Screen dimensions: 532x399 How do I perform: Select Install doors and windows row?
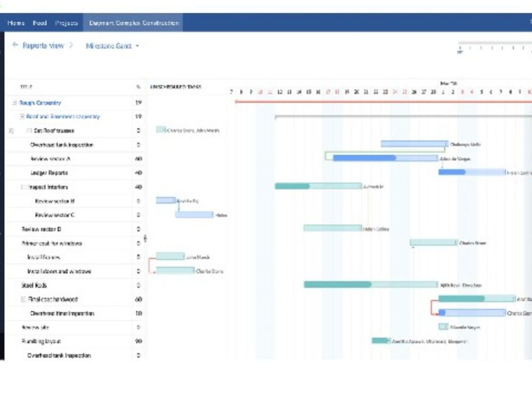click(74, 271)
